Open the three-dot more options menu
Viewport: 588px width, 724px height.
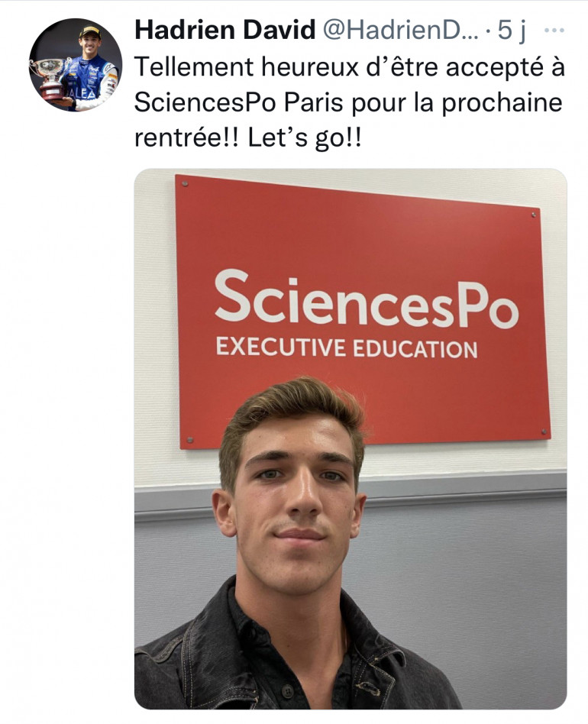pyautogui.click(x=554, y=31)
